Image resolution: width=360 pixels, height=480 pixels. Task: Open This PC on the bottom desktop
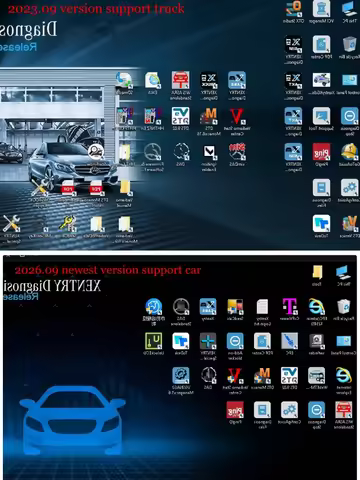(343, 272)
